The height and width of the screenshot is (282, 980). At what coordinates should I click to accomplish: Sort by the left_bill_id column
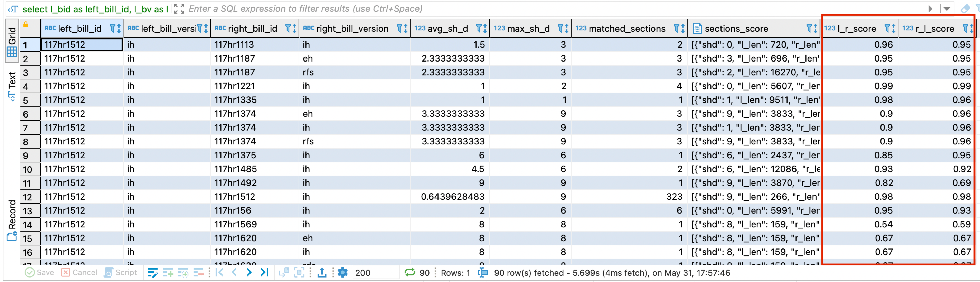click(119, 29)
